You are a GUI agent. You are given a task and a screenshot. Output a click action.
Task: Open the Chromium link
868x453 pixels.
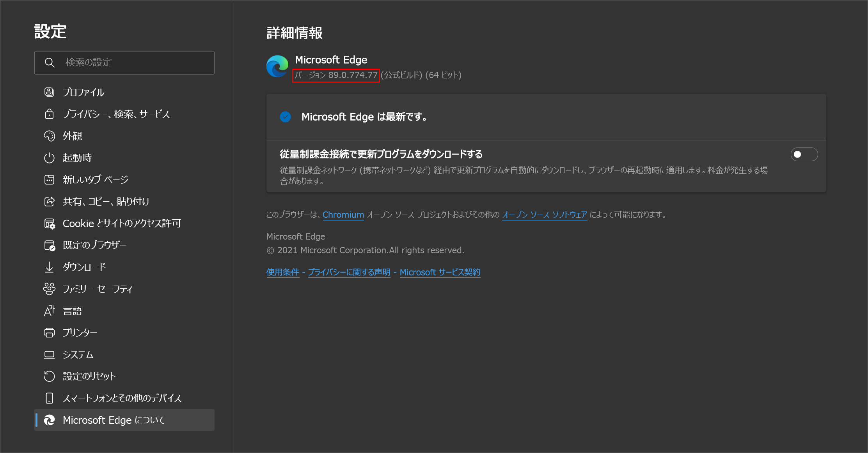click(x=343, y=215)
